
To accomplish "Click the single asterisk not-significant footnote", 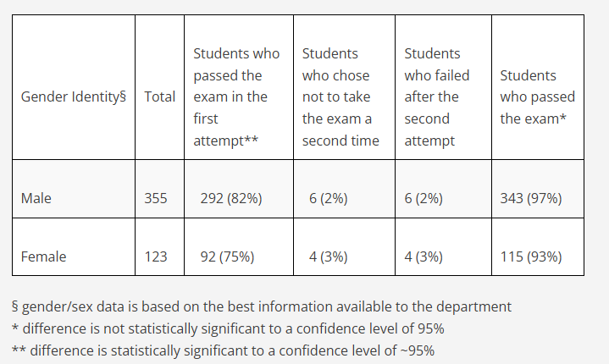I will [228, 328].
